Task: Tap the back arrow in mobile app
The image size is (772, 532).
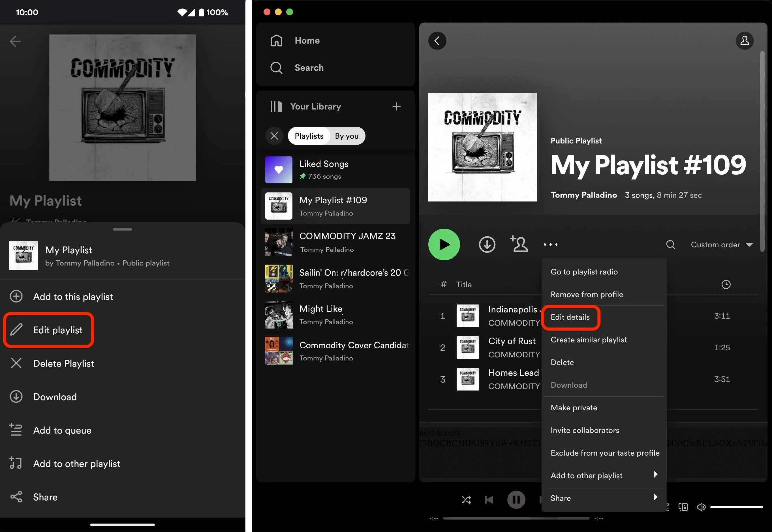Action: point(15,41)
